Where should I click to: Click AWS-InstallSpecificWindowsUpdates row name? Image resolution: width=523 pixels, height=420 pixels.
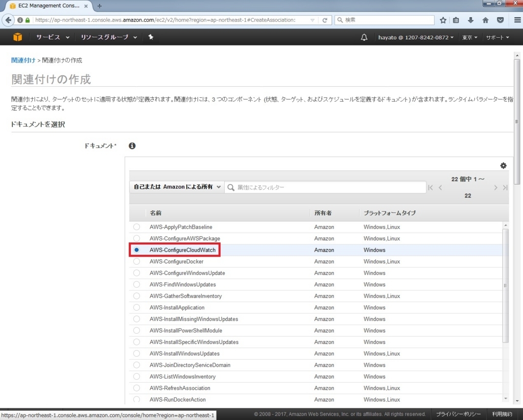(194, 342)
